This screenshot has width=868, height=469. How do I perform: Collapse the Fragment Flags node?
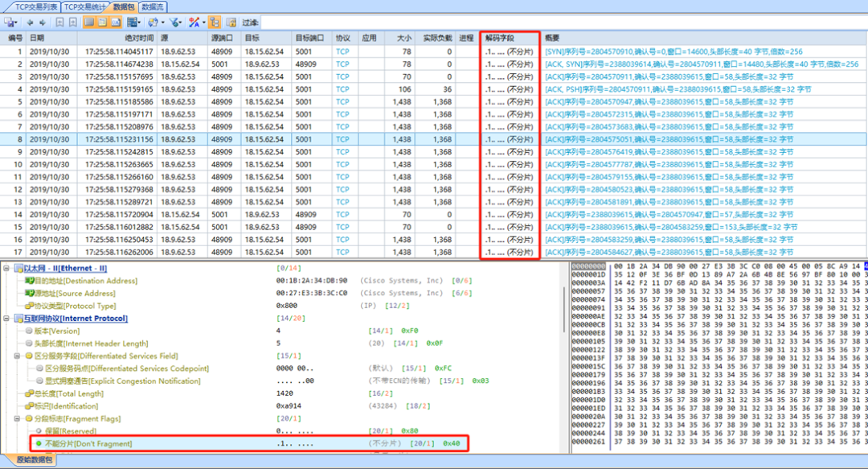pos(18,418)
